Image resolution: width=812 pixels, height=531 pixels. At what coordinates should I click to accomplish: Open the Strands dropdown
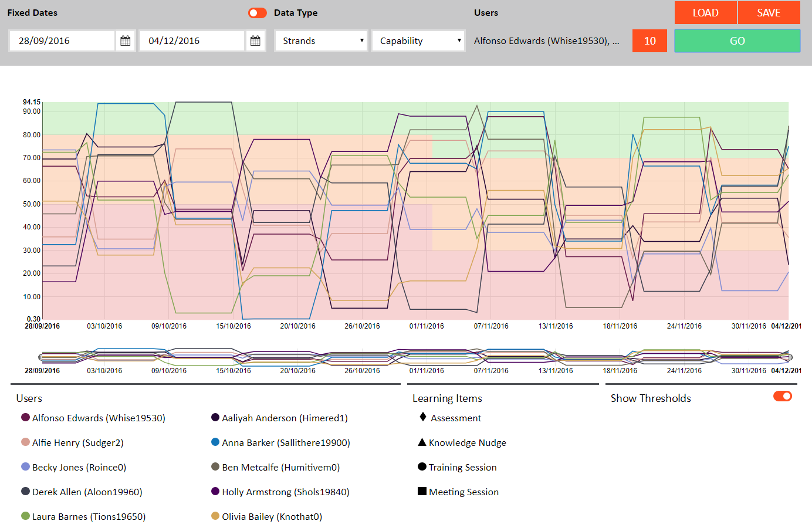[322, 41]
